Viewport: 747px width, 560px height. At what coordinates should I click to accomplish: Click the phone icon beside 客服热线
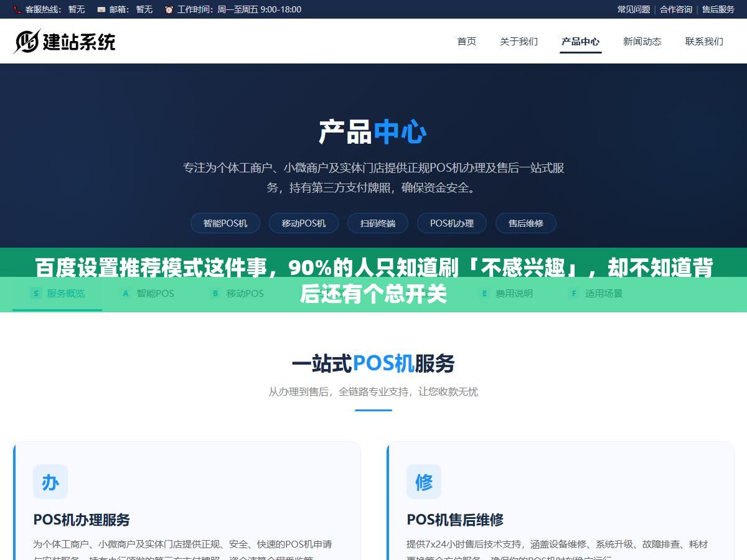click(17, 9)
